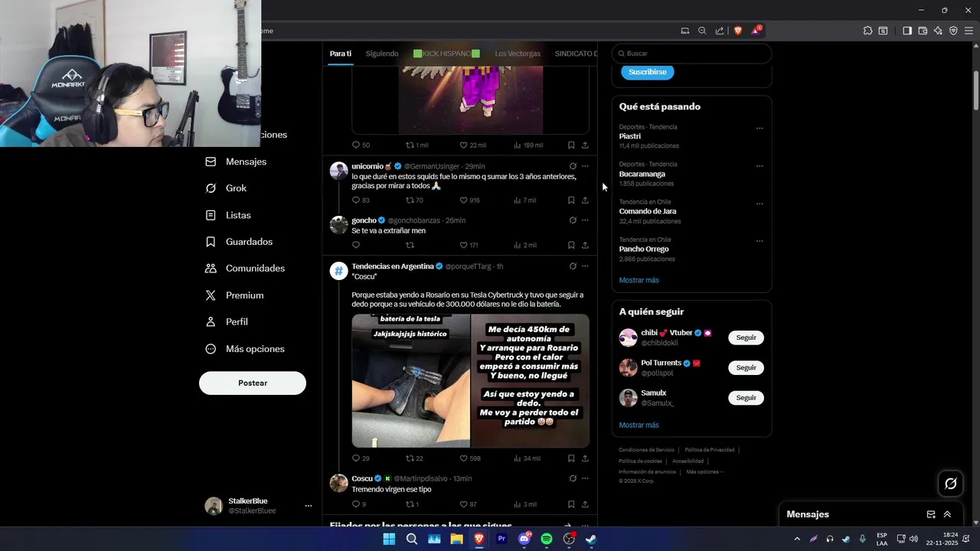
Task: Open Grok from the sidebar
Action: click(226, 188)
